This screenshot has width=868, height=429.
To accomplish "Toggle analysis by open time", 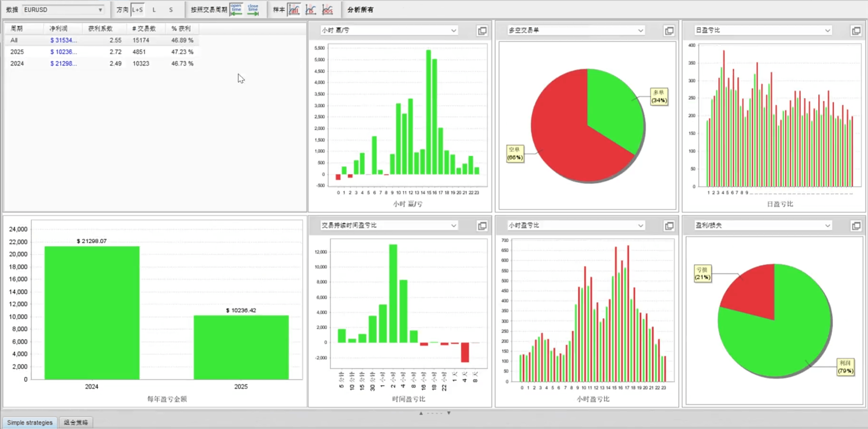I will (x=236, y=9).
